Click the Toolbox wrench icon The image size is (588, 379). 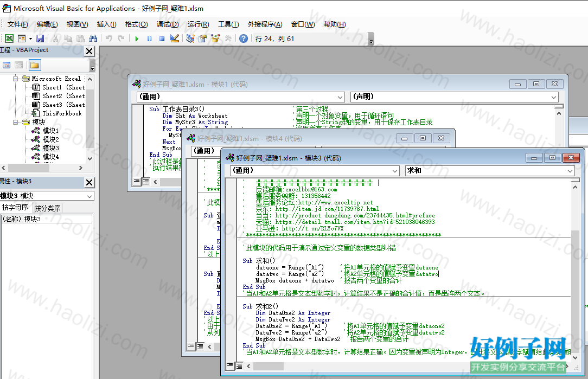[x=228, y=38]
